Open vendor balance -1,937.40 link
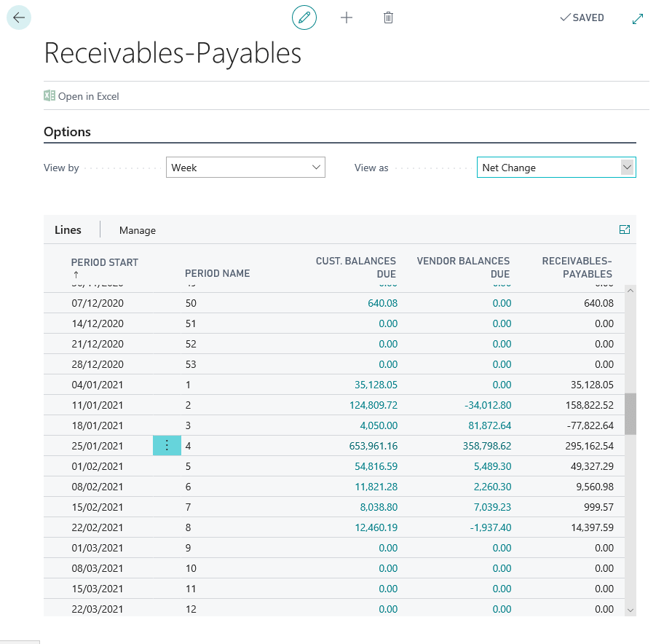 490,528
